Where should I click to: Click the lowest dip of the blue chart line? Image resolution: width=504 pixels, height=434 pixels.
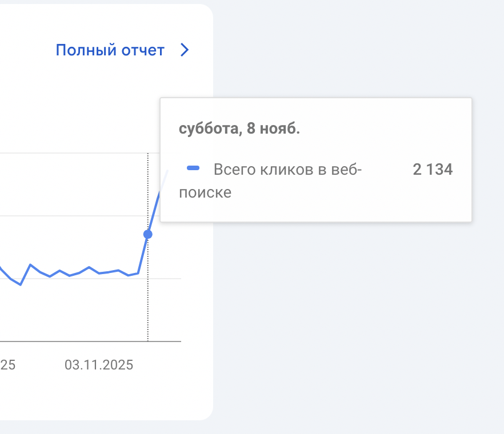tap(21, 284)
